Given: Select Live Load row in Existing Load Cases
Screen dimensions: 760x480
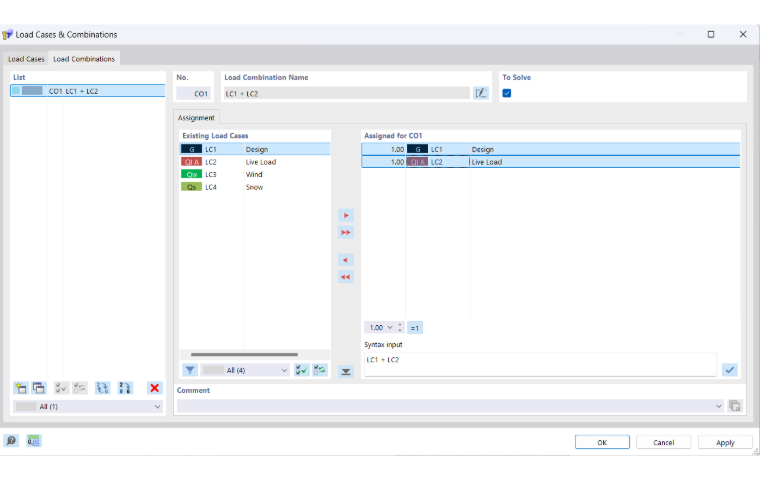Looking at the screenshot, I should tap(255, 162).
